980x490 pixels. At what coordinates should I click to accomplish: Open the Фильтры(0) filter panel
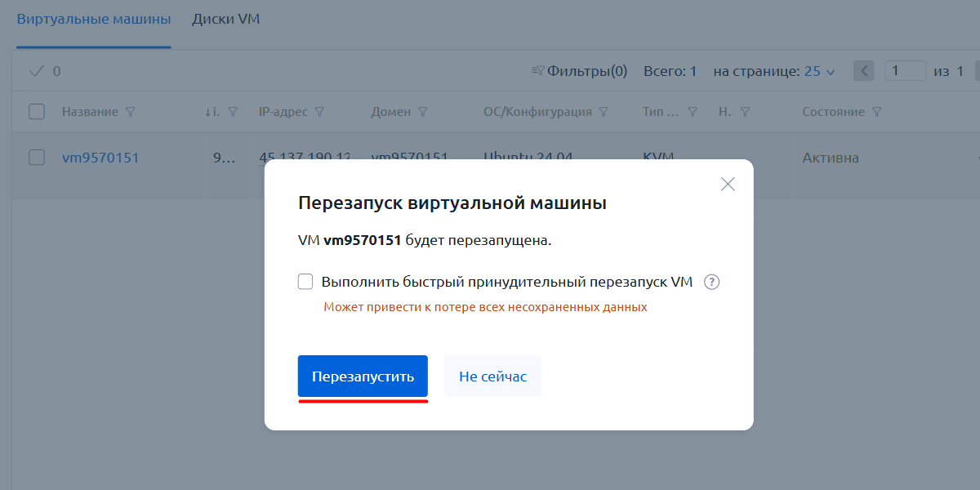click(579, 71)
